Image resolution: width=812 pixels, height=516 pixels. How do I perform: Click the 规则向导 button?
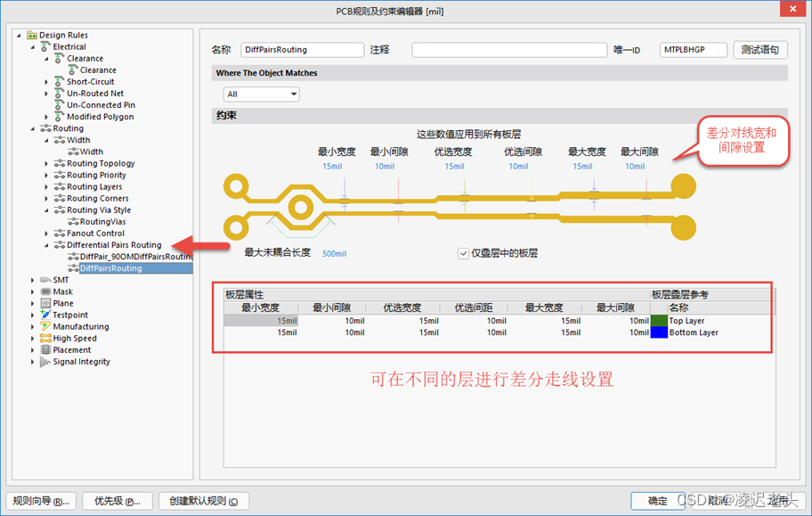click(41, 501)
